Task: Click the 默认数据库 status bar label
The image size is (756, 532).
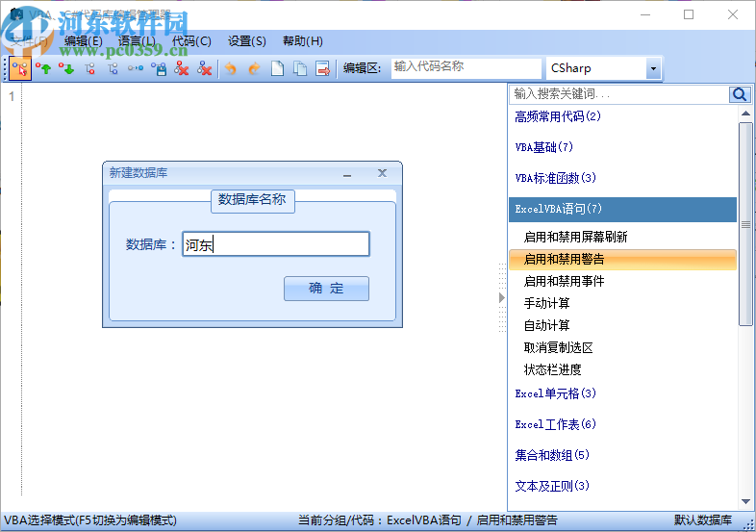Action: click(x=702, y=520)
